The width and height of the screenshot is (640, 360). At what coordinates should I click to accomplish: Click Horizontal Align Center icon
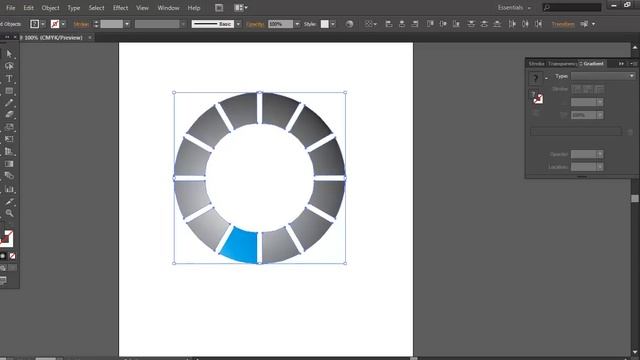(402, 24)
